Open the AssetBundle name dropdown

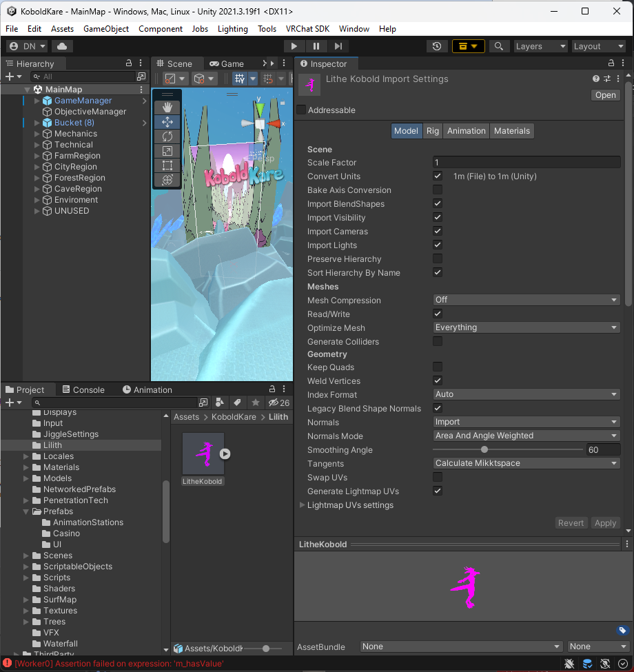pyautogui.click(x=461, y=646)
